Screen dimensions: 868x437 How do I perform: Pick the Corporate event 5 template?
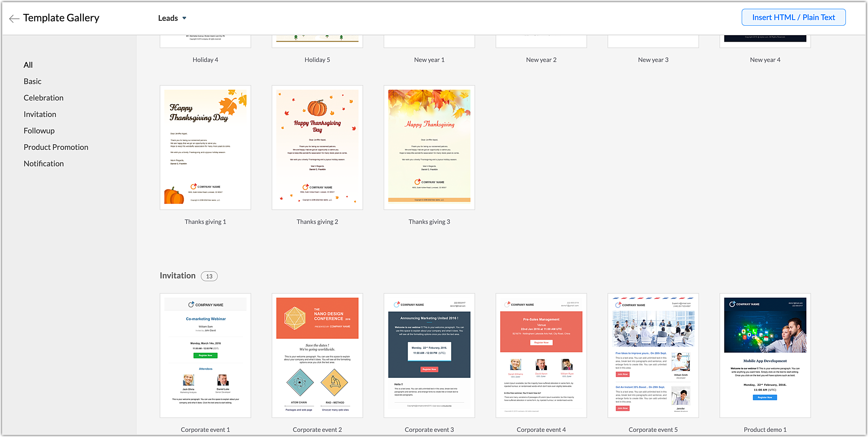[653, 355]
